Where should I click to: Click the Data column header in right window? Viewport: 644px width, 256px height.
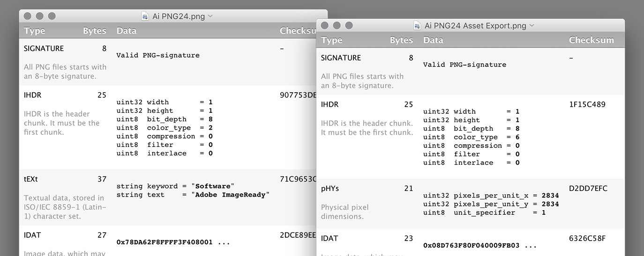(433, 40)
